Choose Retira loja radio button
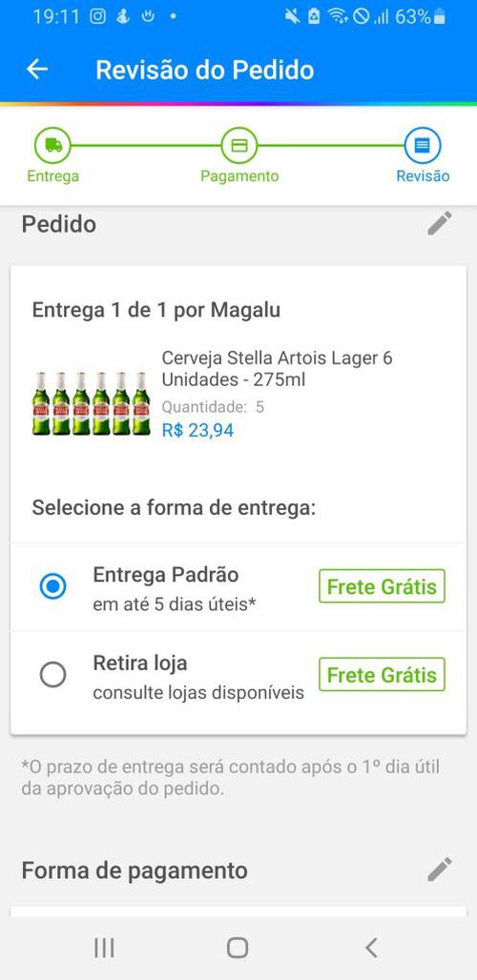477x980 pixels. click(x=52, y=675)
